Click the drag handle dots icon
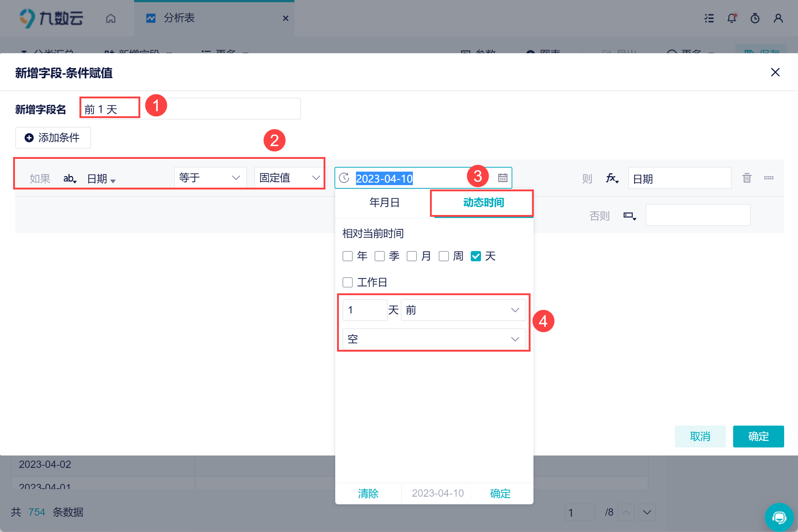798x532 pixels. (x=768, y=178)
